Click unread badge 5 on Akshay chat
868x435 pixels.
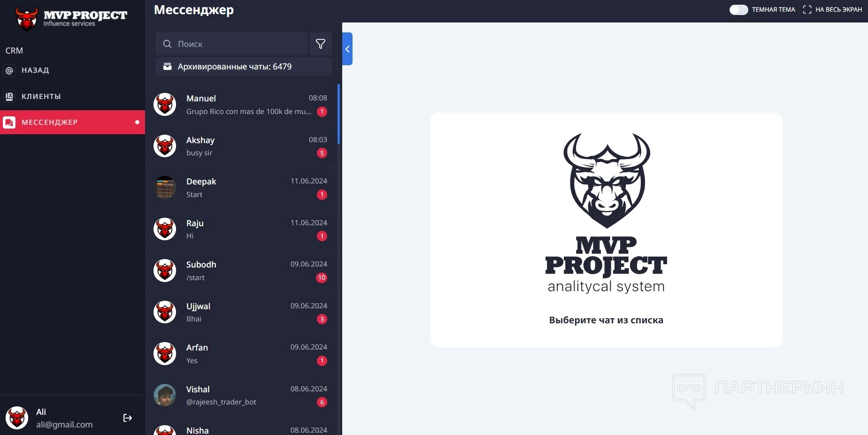point(322,153)
